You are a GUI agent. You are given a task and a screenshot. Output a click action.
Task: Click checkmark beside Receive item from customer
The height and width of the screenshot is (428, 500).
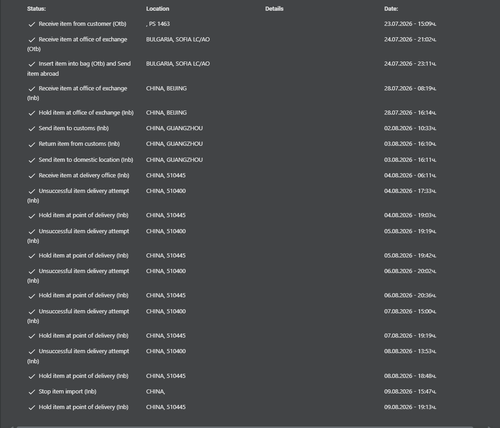32,24
